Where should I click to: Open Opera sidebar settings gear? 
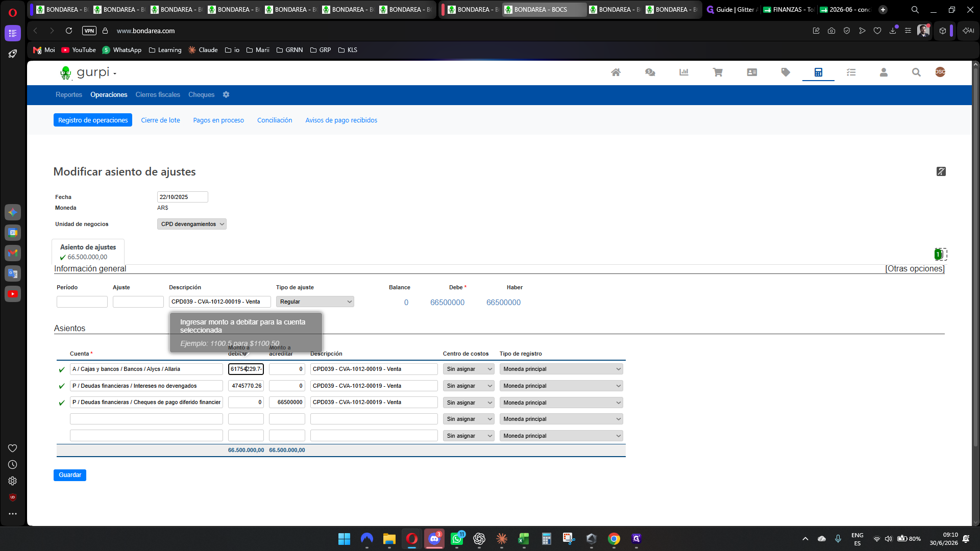13,481
